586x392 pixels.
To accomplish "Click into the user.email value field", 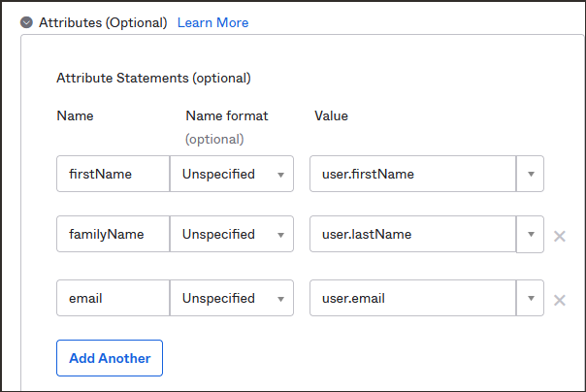I will pos(412,299).
